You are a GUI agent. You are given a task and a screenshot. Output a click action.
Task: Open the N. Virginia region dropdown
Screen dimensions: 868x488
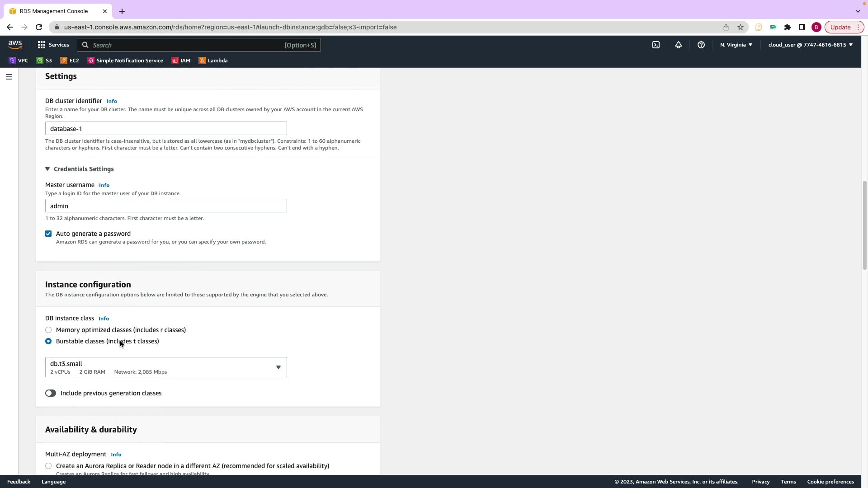coord(736,45)
